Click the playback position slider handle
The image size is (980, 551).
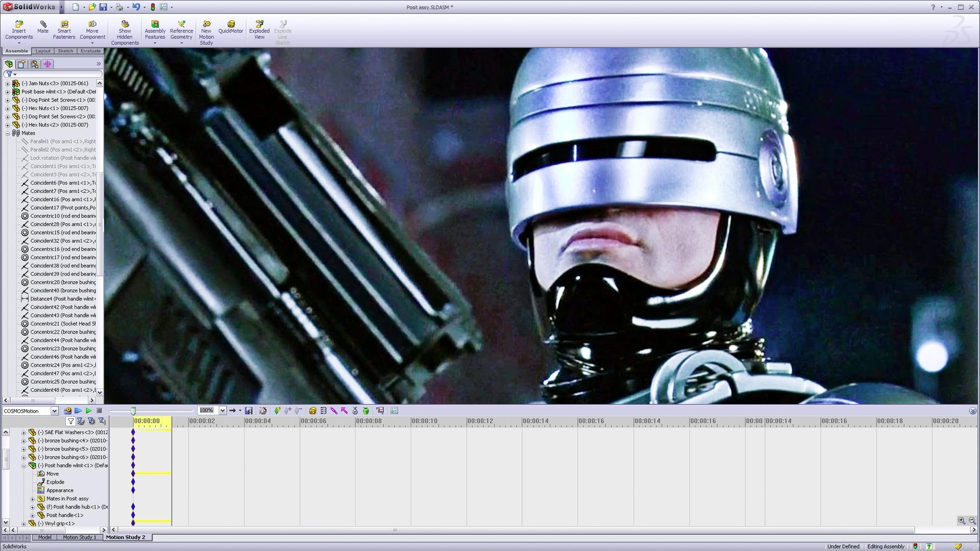[133, 411]
